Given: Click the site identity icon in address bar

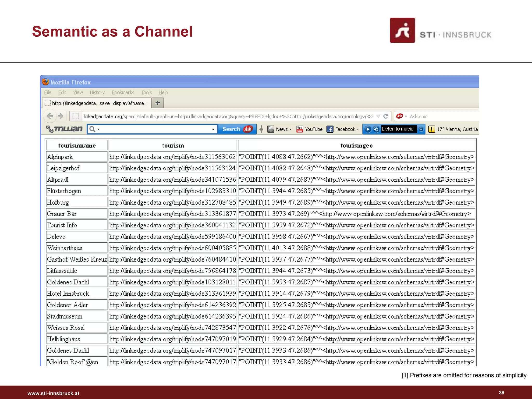Looking at the screenshot, I should pyautogui.click(x=76, y=116).
